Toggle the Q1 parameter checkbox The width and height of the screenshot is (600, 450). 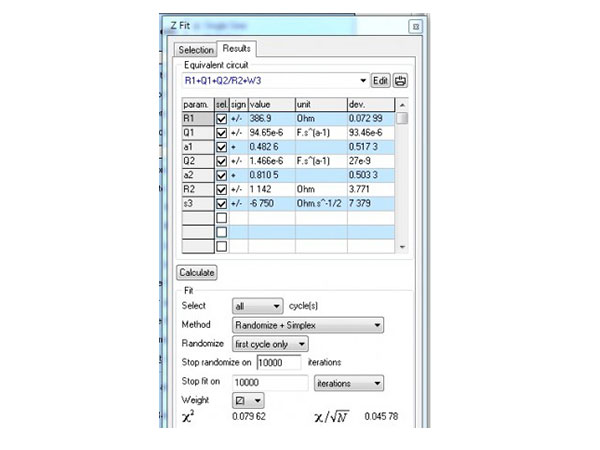[x=221, y=132]
